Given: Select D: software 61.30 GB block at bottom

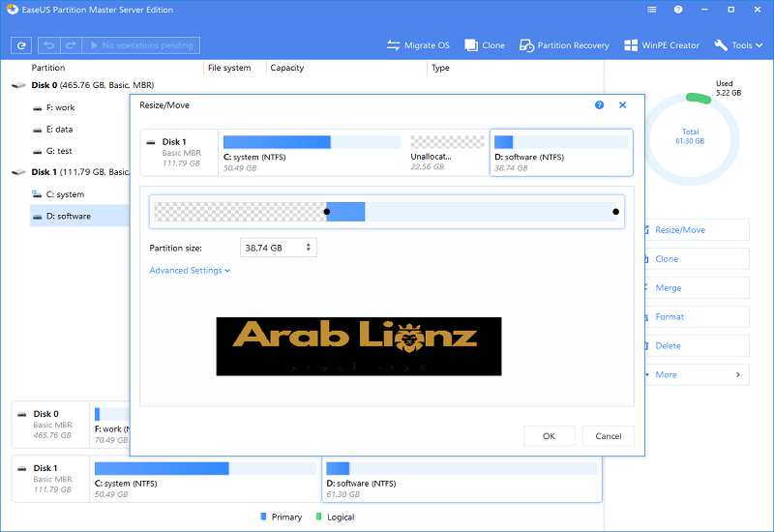Looking at the screenshot, I should (x=462, y=479).
